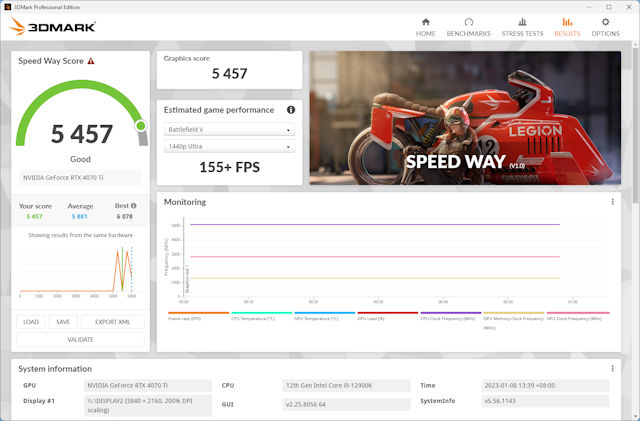This screenshot has height=421, width=640.
Task: Click the score gauge indicator knob
Action: pyautogui.click(x=141, y=126)
